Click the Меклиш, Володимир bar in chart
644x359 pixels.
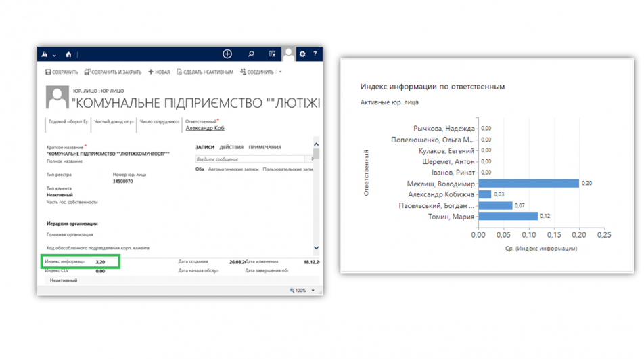528,184
